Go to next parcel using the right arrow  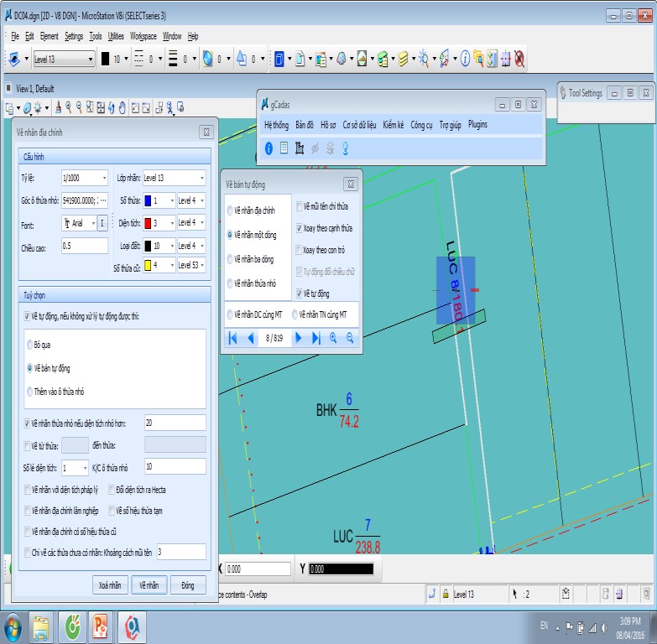tap(298, 338)
